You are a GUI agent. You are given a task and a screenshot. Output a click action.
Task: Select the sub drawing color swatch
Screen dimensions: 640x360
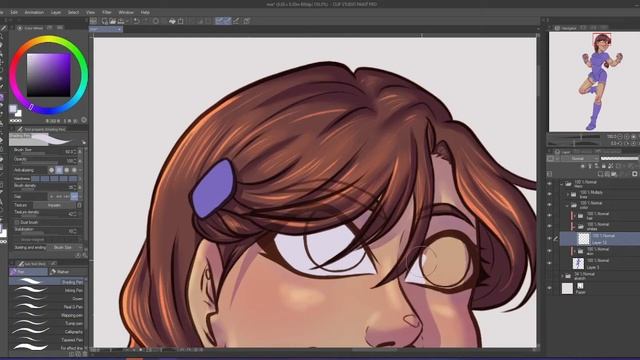pyautogui.click(x=18, y=113)
